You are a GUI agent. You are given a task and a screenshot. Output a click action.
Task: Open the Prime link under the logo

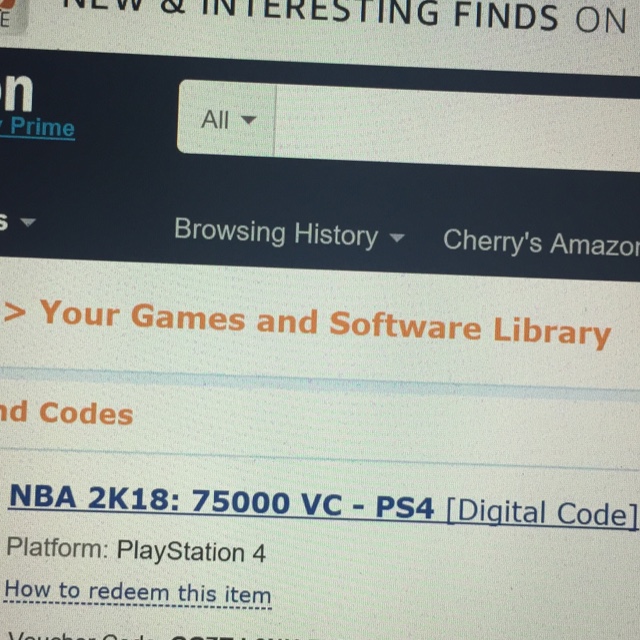pyautogui.click(x=38, y=127)
